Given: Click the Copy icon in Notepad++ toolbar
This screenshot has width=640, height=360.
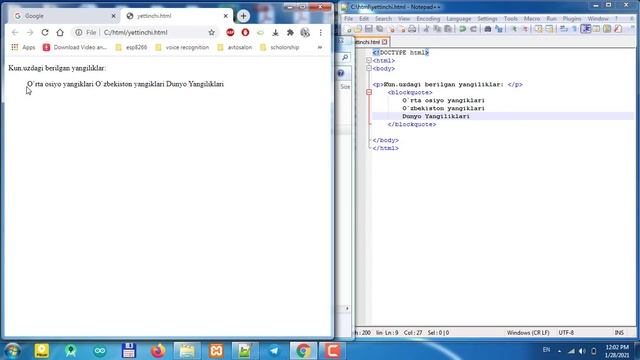Looking at the screenshot, I should [x=437, y=29].
